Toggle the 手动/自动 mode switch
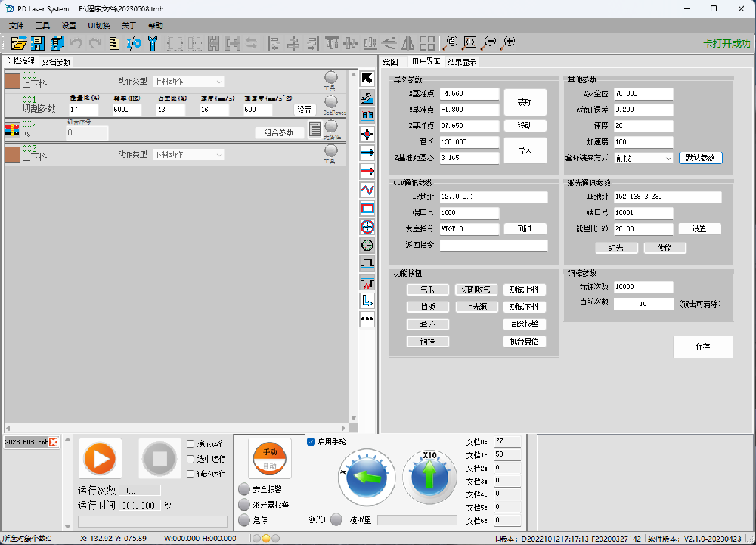This screenshot has width=756, height=545. click(270, 457)
